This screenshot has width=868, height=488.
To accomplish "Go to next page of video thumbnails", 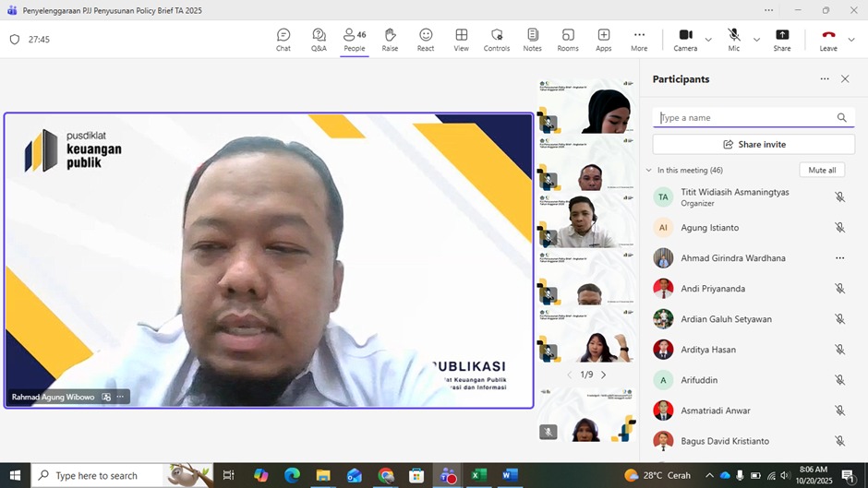I will (604, 375).
